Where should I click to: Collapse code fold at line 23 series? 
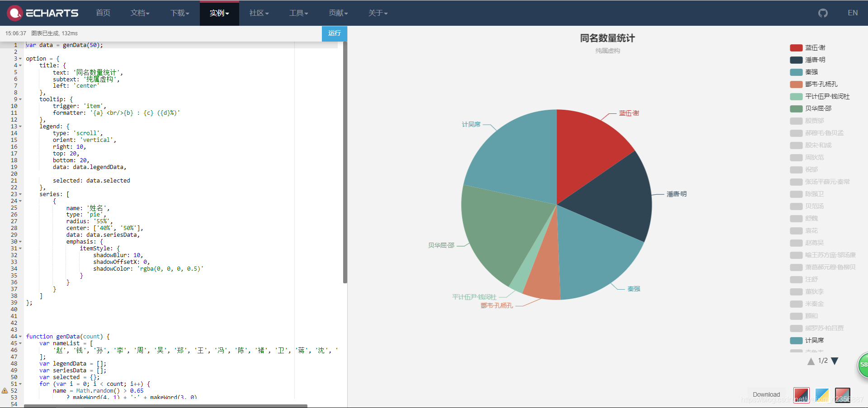(20, 194)
